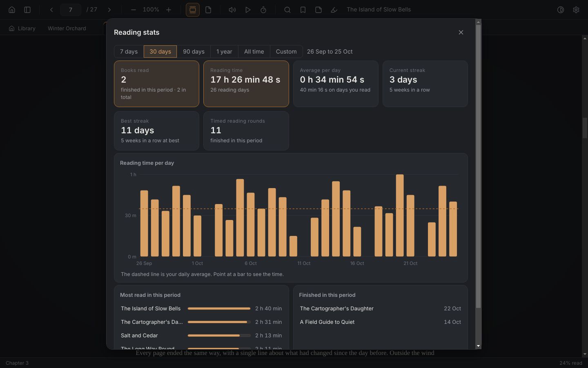The image size is (588, 368).
Task: Select the scrolled view layout icon
Action: (x=193, y=10)
